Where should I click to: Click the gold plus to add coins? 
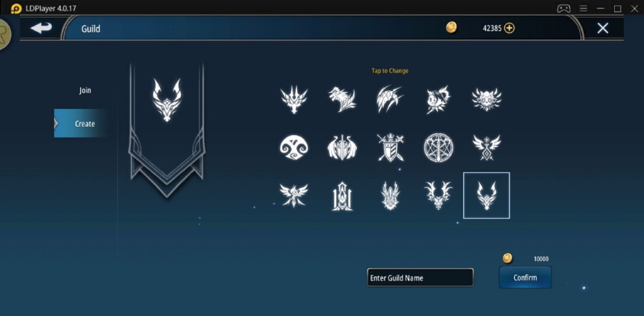click(509, 28)
